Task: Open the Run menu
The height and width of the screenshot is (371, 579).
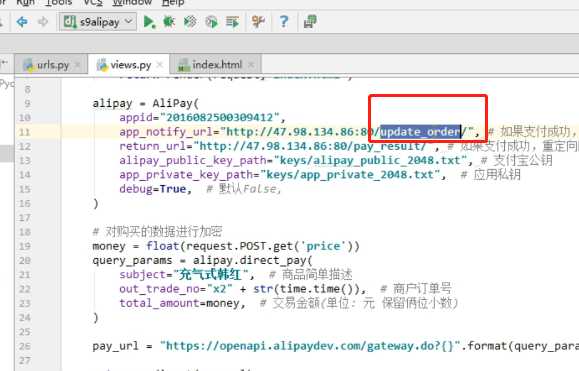Action: pyautogui.click(x=25, y=3)
